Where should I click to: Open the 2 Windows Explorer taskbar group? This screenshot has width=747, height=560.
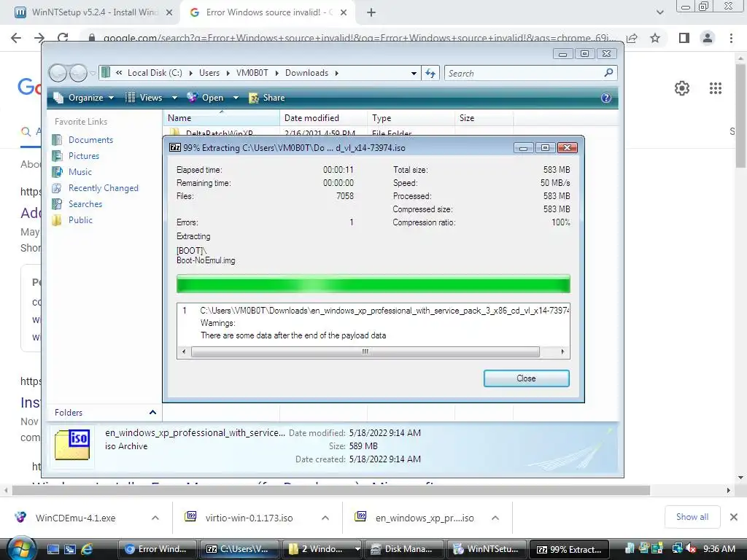click(322, 549)
